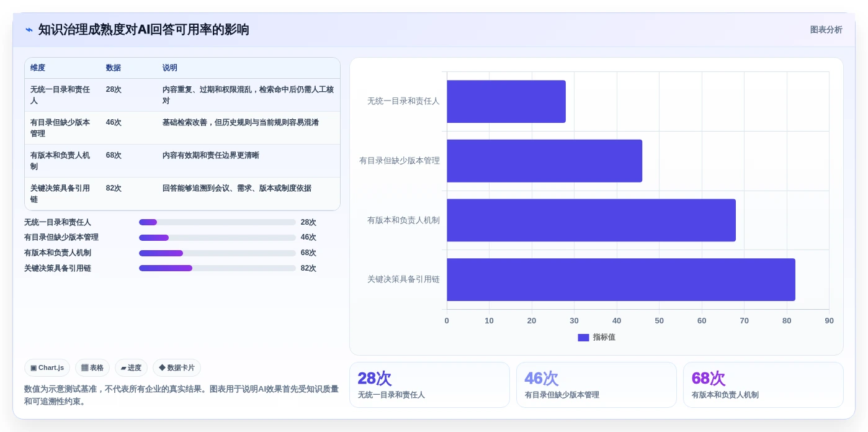Click the y-axis label 有版本和负责人机制
The height and width of the screenshot is (432, 868).
click(x=403, y=220)
